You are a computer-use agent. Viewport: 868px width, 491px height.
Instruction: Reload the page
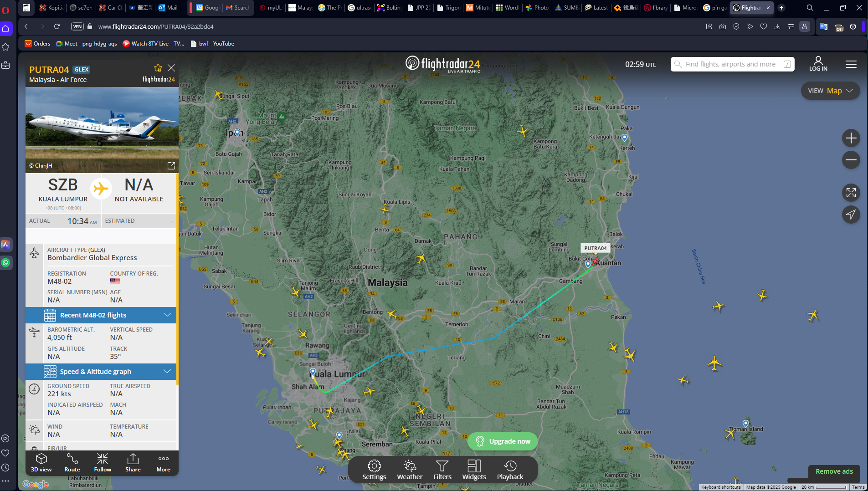pyautogui.click(x=57, y=26)
